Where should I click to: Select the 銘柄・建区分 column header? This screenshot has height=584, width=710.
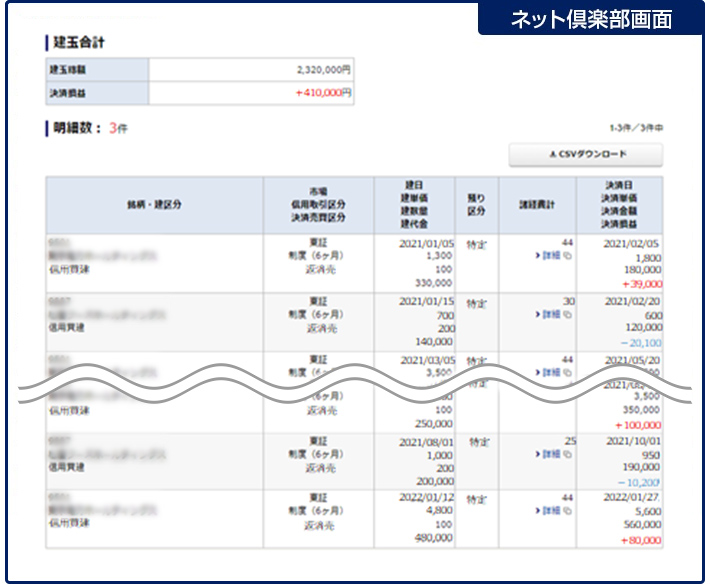click(x=155, y=204)
